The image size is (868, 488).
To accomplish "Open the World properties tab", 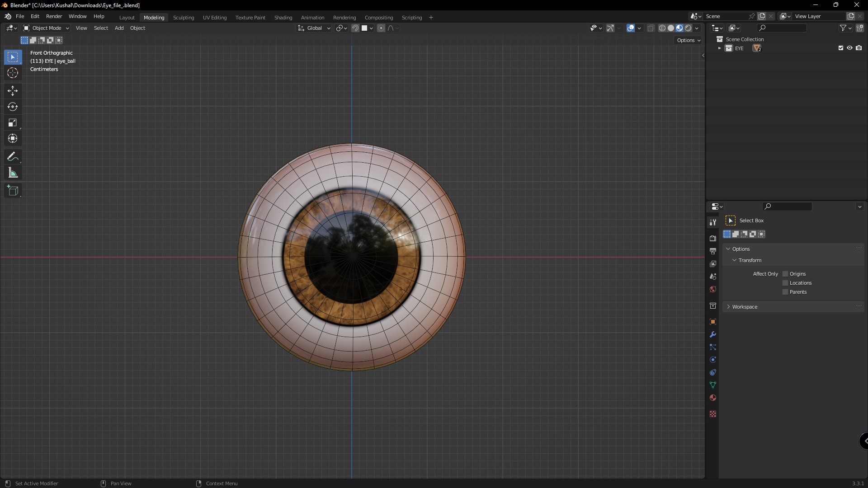I will click(x=713, y=289).
